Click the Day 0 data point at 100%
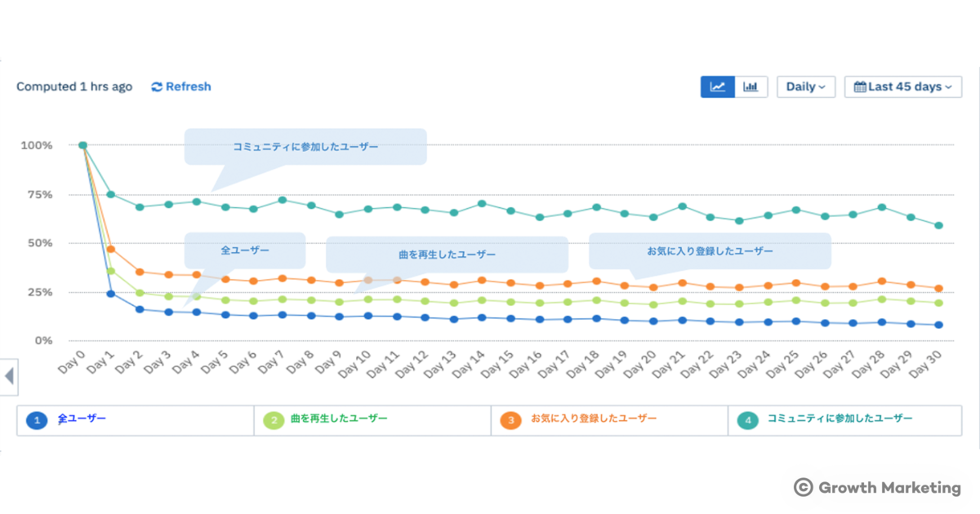This screenshot has width=980, height=514. tap(82, 145)
